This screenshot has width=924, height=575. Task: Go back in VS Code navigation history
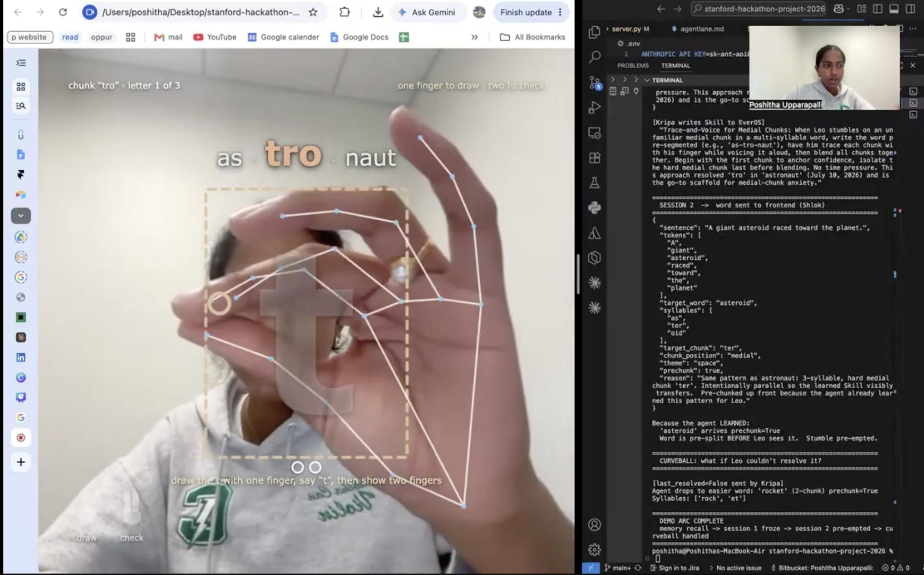(661, 9)
